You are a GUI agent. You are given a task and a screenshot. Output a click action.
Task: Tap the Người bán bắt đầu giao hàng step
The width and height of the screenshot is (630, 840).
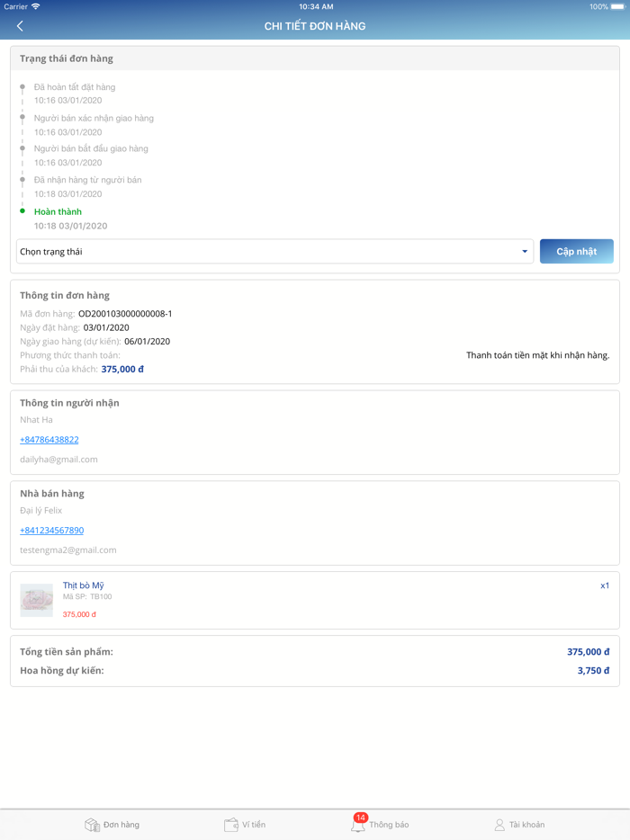(x=91, y=148)
